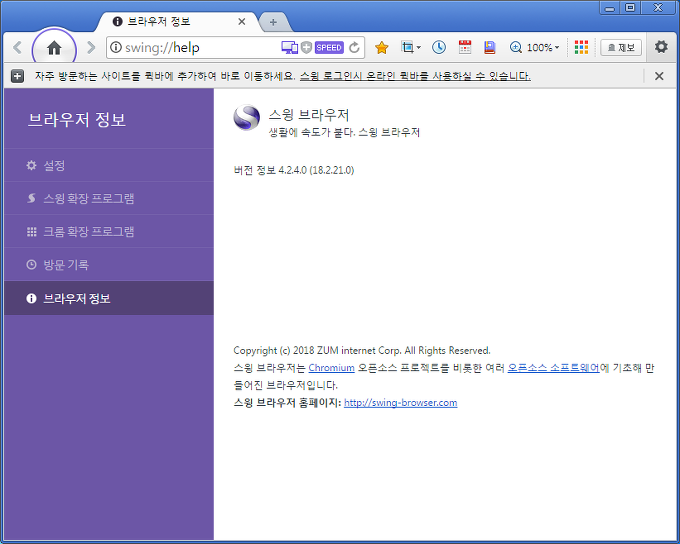Maximize the browser window
The width and height of the screenshot is (680, 544).
630,8
